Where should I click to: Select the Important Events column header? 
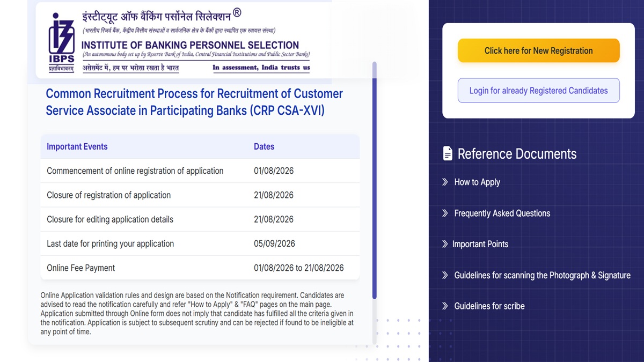click(77, 146)
